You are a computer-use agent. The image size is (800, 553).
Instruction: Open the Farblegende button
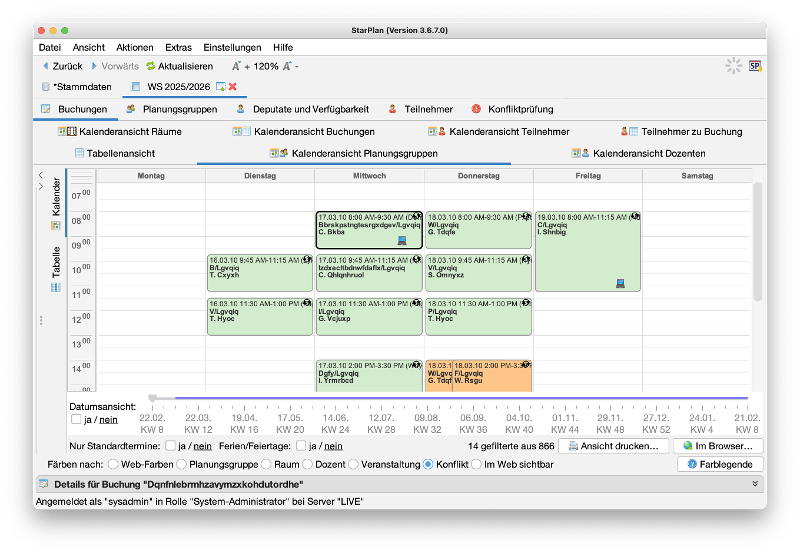pyautogui.click(x=720, y=464)
